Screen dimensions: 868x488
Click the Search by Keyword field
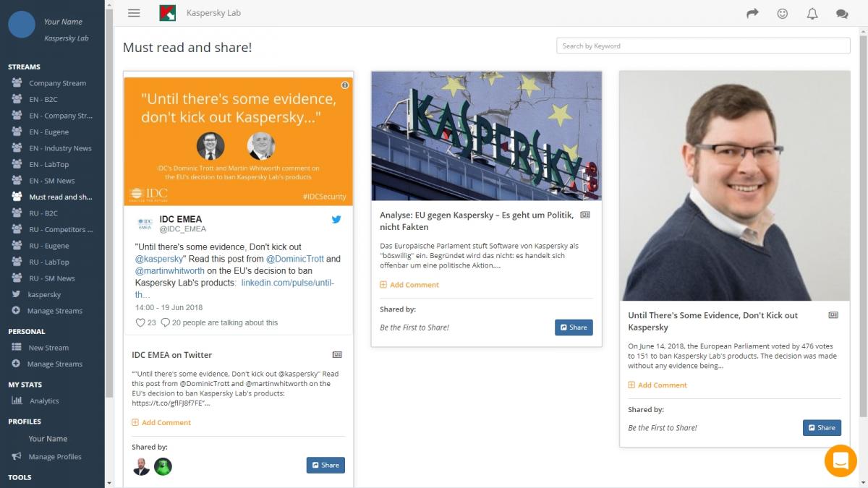click(703, 46)
